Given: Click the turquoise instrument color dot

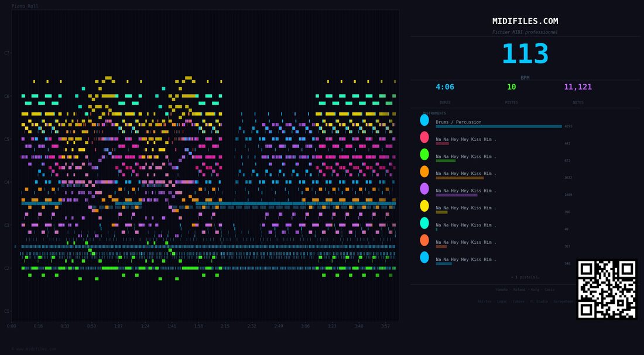Looking at the screenshot, I should 424,223.
